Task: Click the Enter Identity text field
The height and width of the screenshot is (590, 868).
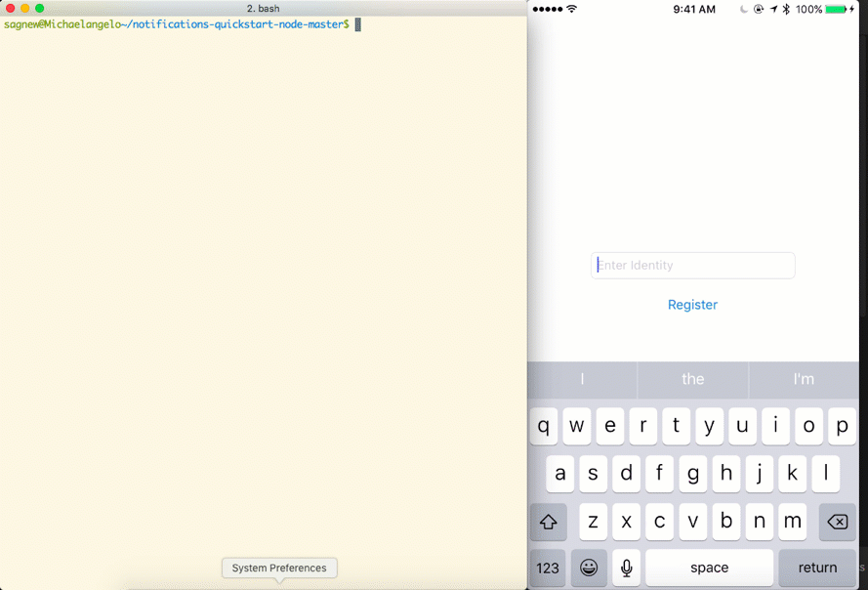Action: coord(692,265)
